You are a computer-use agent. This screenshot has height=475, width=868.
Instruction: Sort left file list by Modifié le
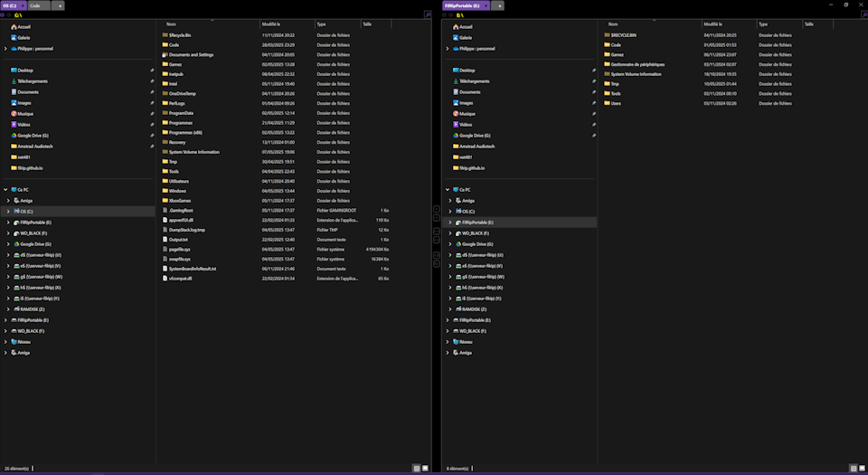(x=271, y=24)
